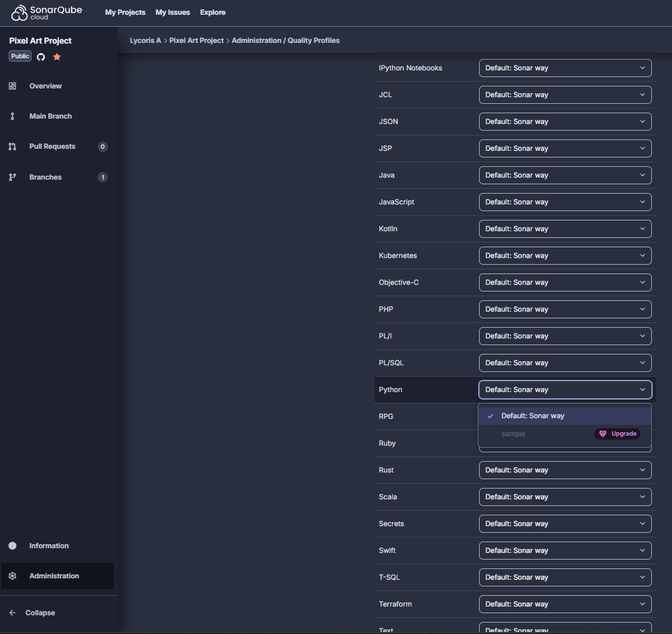This screenshot has height=634, width=672.
Task: Open the Terraform profile dropdown
Action: pos(565,604)
